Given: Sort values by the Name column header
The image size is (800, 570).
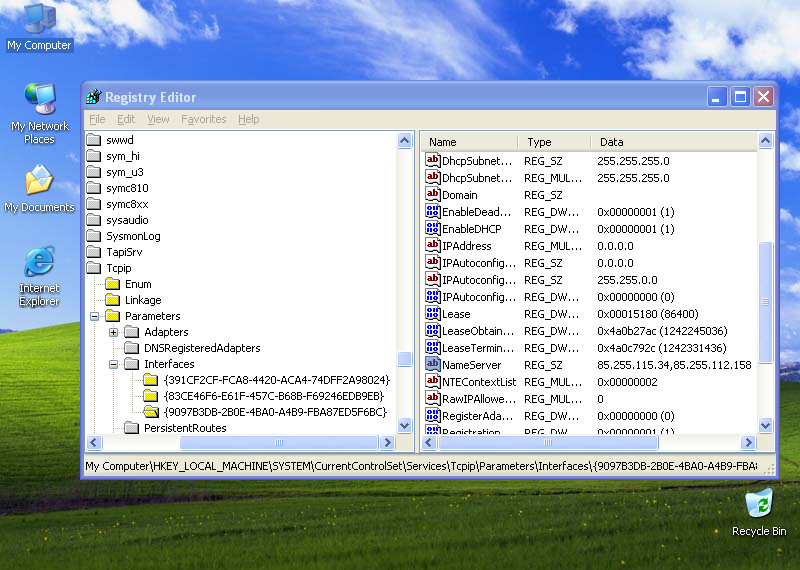Looking at the screenshot, I should pyautogui.click(x=469, y=142).
